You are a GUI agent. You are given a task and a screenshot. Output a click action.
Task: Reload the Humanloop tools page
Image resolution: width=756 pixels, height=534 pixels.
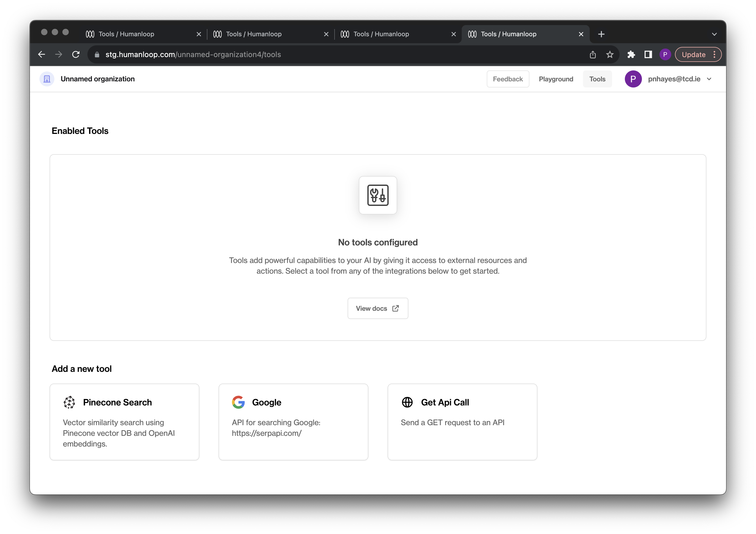click(76, 54)
